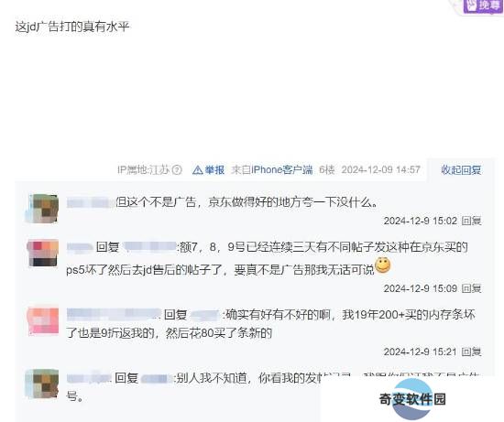Click the blurred username of second commenter
504x422 pixels.
[80, 247]
